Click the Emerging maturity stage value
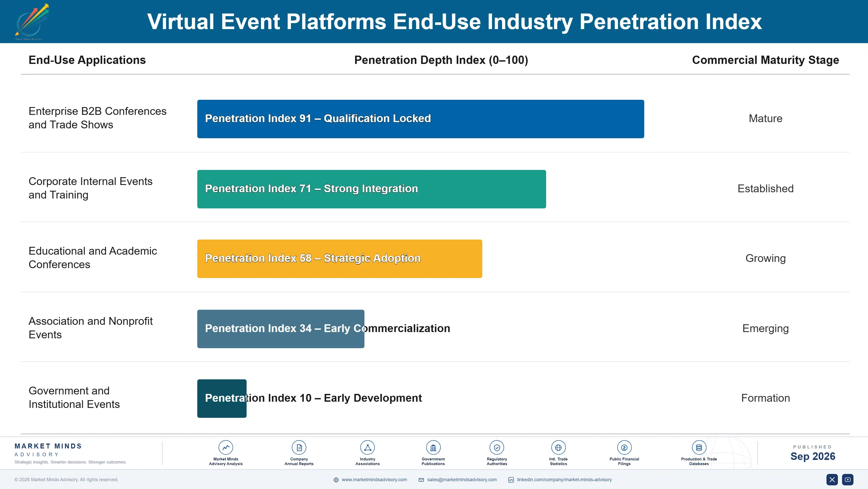 [x=765, y=328]
